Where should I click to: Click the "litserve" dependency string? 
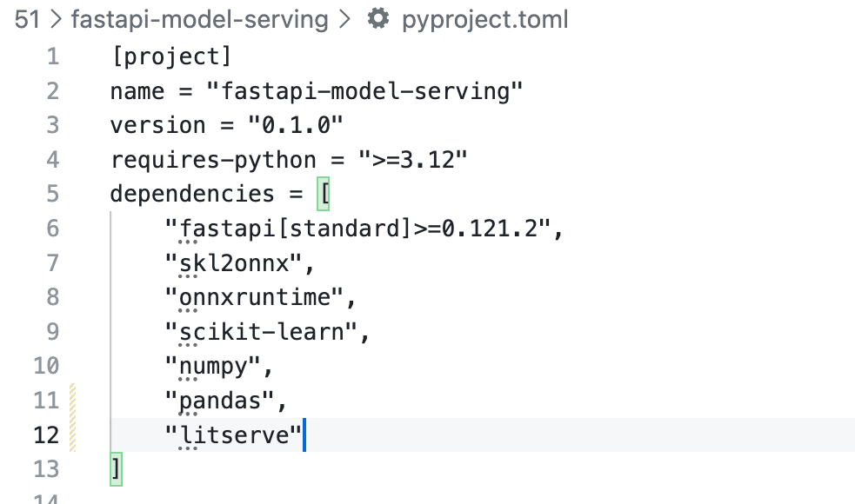pyautogui.click(x=233, y=434)
